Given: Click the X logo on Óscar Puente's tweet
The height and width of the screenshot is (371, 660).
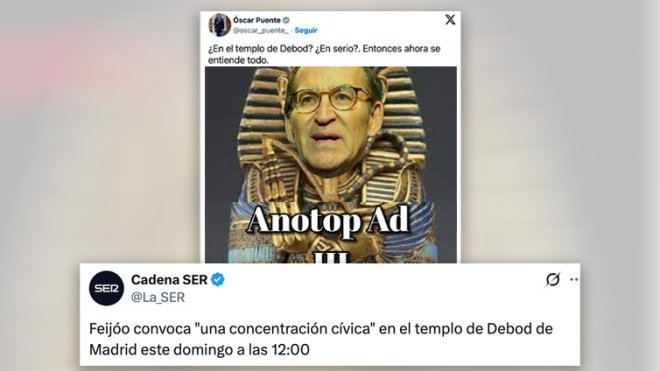Looking at the screenshot, I should (x=450, y=19).
